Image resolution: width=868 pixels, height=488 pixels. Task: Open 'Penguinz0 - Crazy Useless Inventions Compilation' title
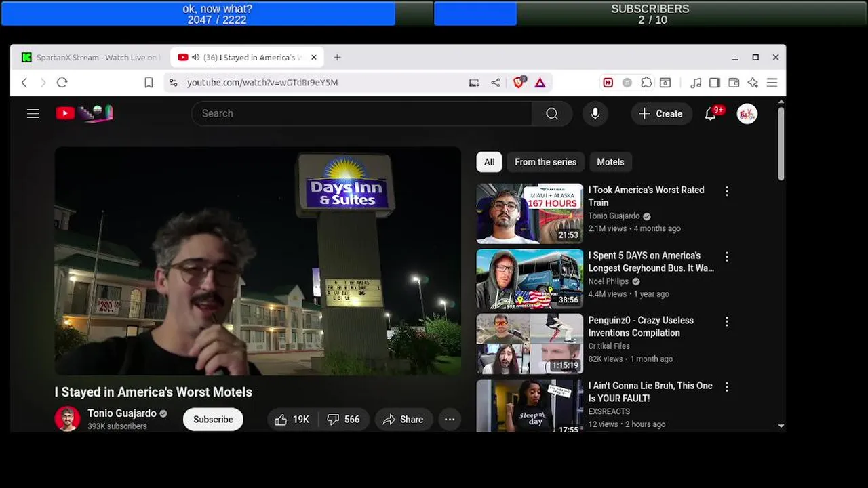pos(641,327)
